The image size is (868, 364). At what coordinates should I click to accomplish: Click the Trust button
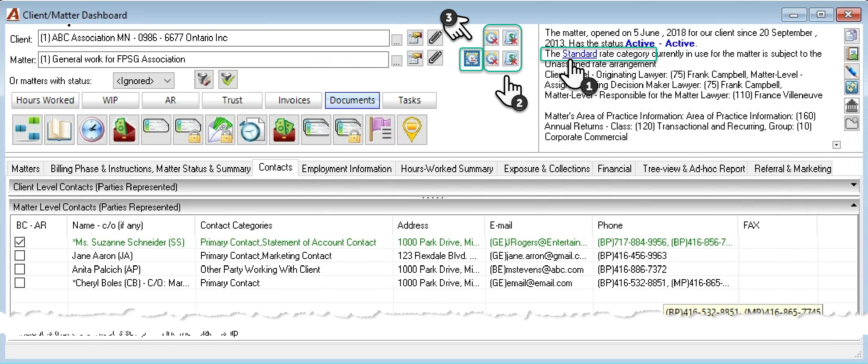[x=232, y=100]
